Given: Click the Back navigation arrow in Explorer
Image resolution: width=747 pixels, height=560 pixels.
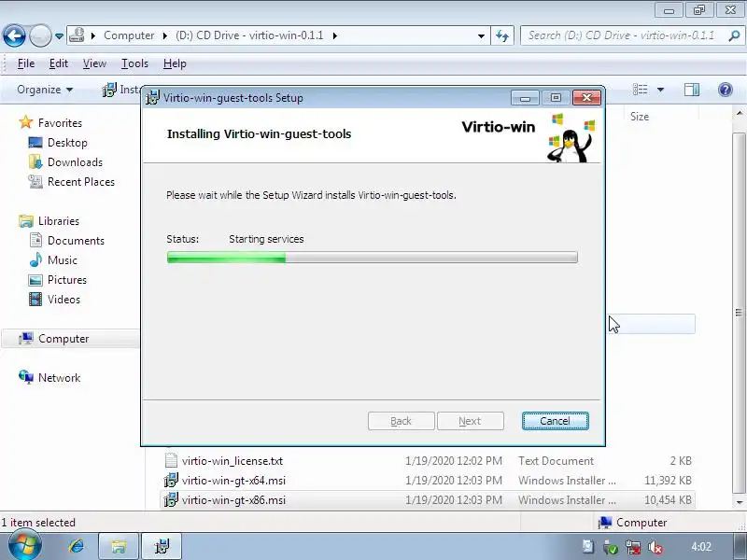Looking at the screenshot, I should click(x=14, y=35).
